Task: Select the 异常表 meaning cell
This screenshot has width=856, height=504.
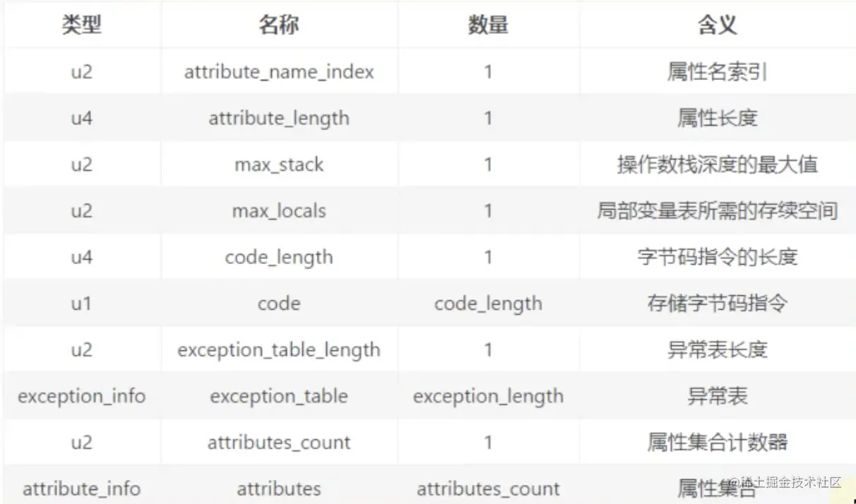Action: pos(718,397)
